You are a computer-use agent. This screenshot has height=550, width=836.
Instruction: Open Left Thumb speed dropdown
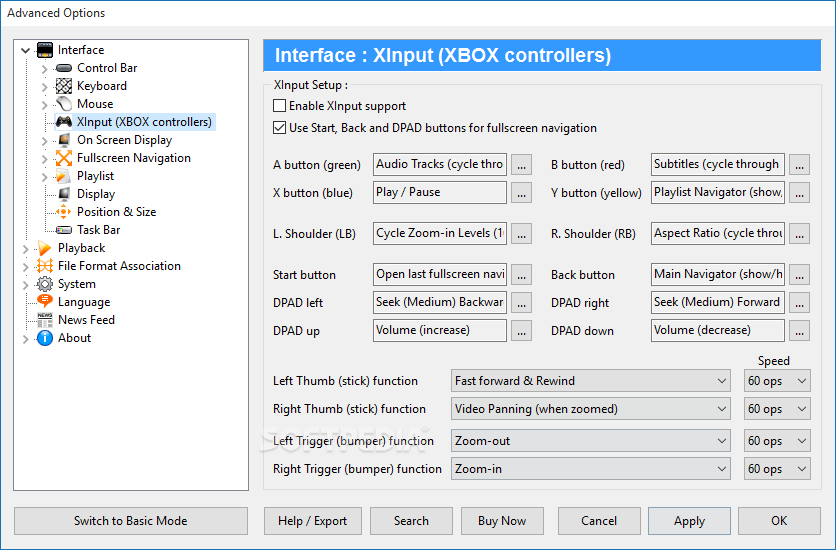click(777, 381)
